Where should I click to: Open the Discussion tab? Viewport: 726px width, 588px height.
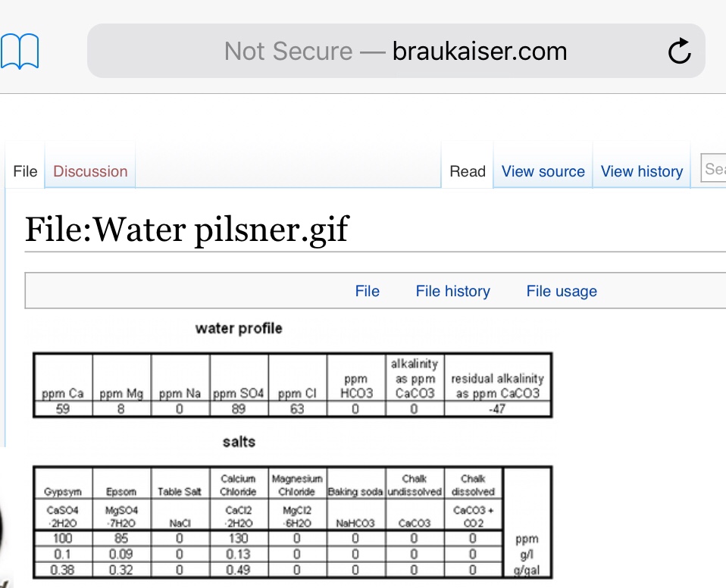pyautogui.click(x=90, y=171)
